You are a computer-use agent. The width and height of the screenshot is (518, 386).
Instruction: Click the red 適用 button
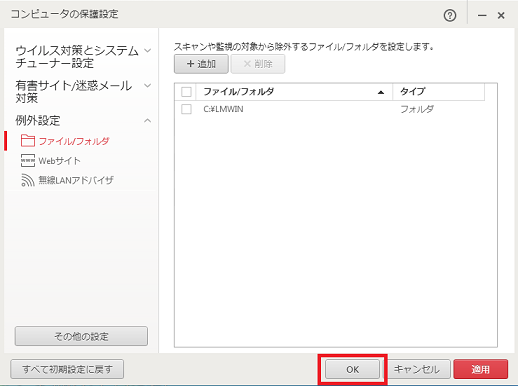pyautogui.click(x=481, y=369)
